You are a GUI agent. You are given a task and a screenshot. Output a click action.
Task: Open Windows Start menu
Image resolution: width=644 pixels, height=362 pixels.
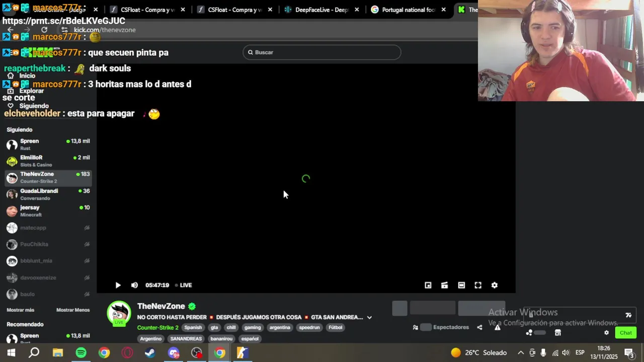coord(11,353)
